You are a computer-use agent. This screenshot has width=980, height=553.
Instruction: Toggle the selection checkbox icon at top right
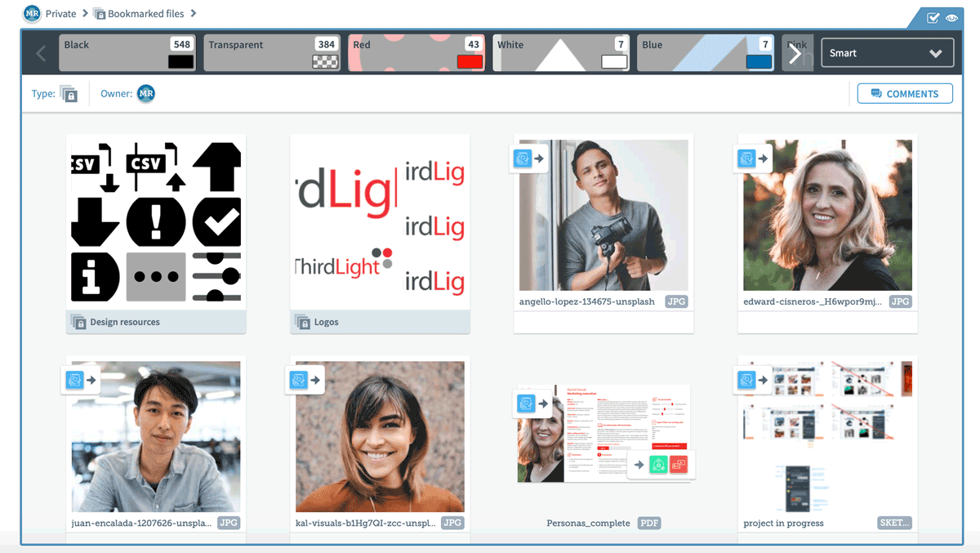[933, 18]
